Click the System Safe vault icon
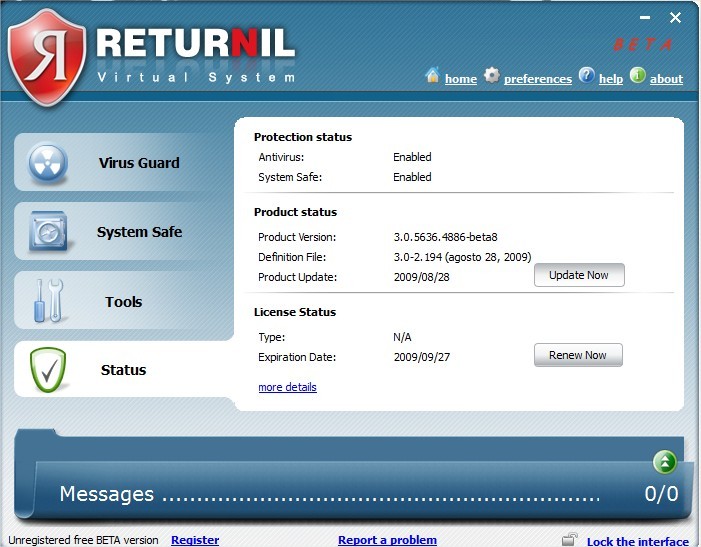Viewport: 701px width, 547px height. pyautogui.click(x=48, y=231)
